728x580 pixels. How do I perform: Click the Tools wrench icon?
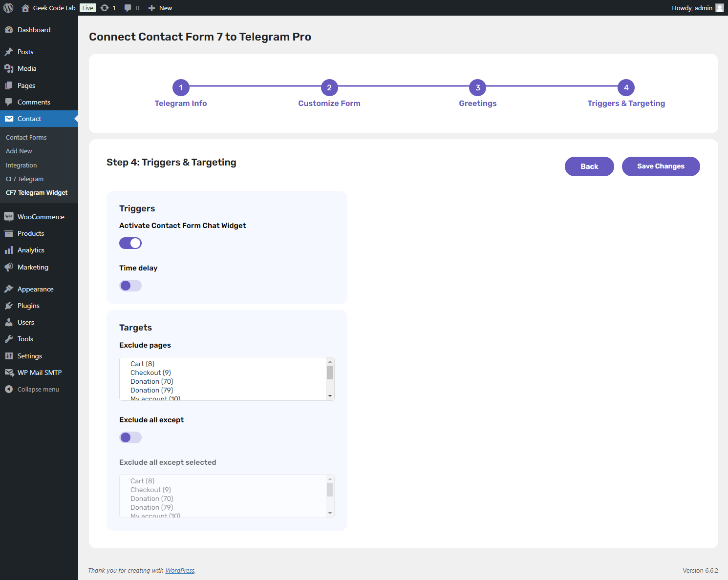pos(9,339)
